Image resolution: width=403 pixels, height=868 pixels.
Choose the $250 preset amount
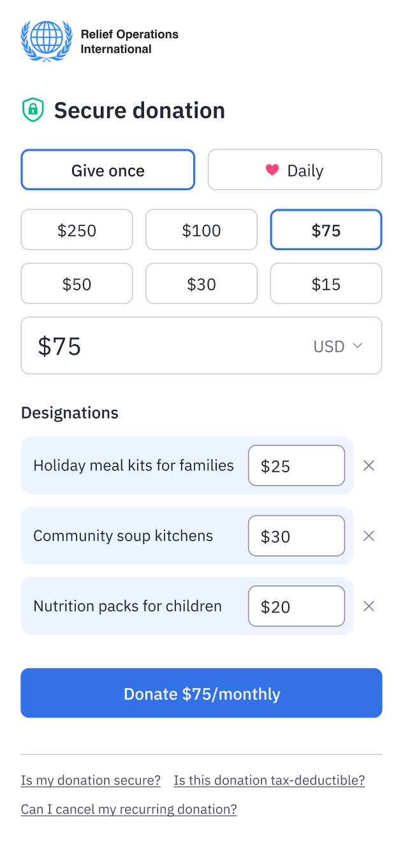tap(77, 230)
